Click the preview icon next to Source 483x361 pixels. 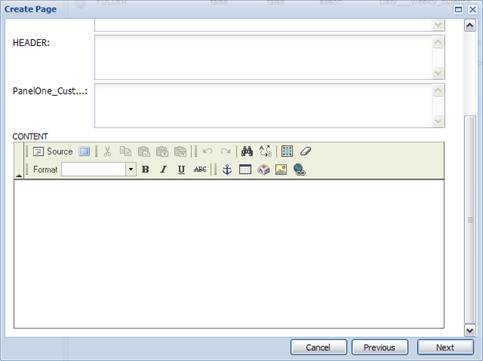(x=84, y=152)
